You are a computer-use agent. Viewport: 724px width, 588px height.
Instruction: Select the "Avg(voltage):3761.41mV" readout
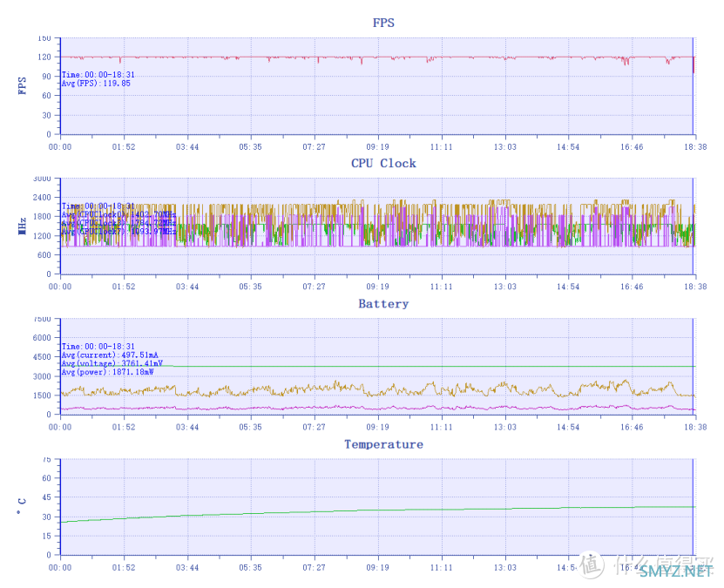[112, 364]
